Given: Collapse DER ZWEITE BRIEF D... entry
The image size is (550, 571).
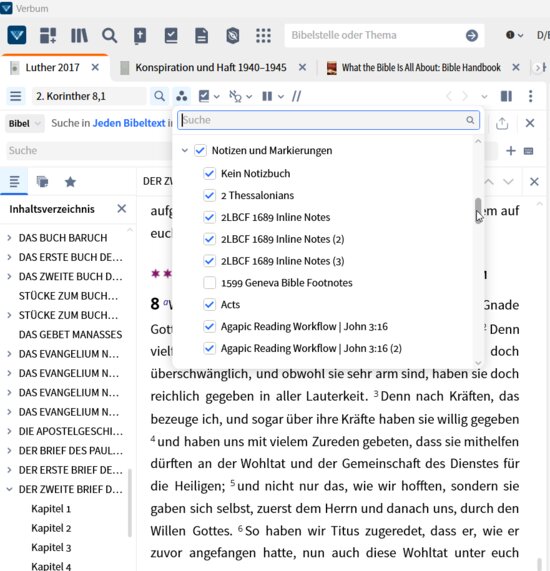Looking at the screenshot, I should [9, 489].
